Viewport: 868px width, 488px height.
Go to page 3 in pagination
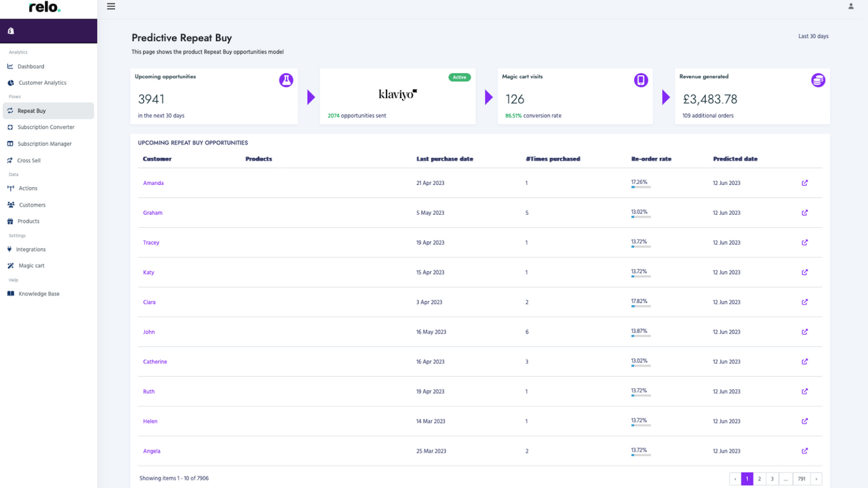point(772,479)
